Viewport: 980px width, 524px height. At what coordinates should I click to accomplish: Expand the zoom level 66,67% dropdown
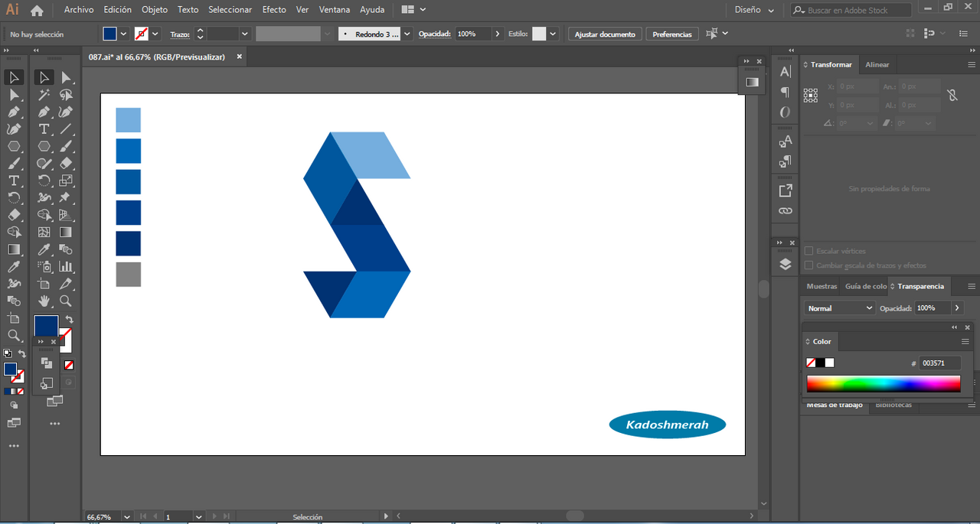click(126, 517)
